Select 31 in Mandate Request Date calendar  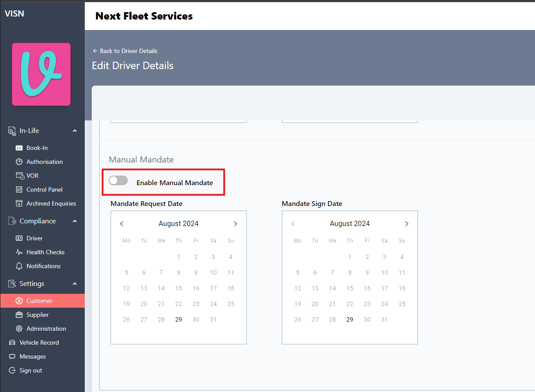point(213,319)
